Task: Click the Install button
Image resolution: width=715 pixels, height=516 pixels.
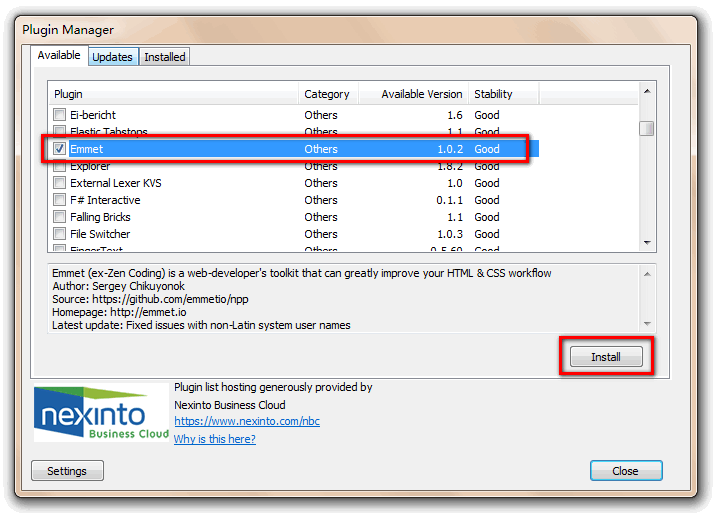Action: tap(606, 356)
